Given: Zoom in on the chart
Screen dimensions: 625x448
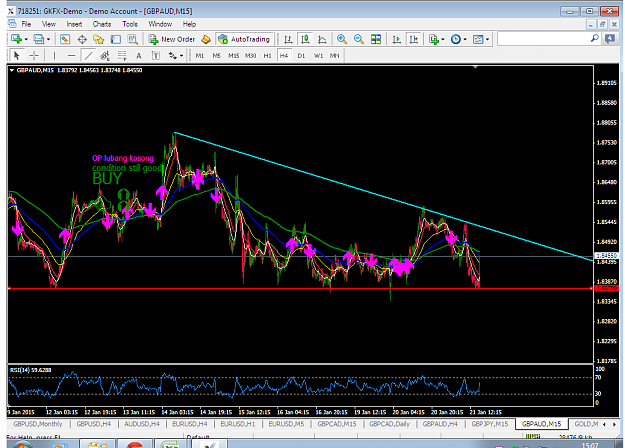Looking at the screenshot, I should coord(342,39).
